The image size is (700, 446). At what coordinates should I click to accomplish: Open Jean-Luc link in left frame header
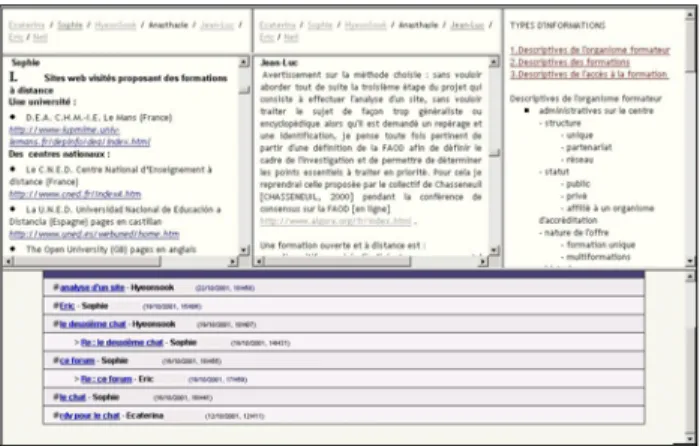click(x=217, y=25)
